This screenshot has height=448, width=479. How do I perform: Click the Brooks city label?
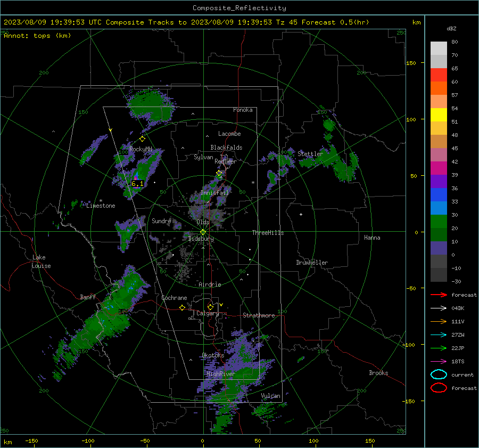378,373
